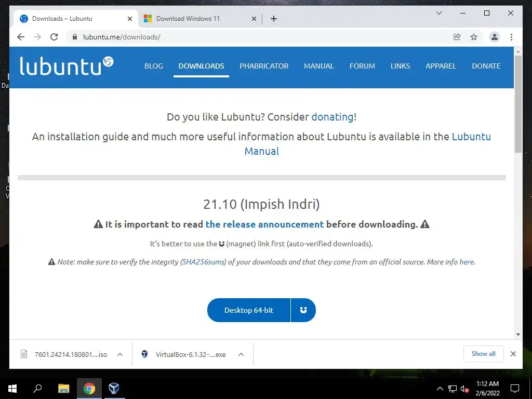Click the scrollbar down arrow

coord(518,335)
